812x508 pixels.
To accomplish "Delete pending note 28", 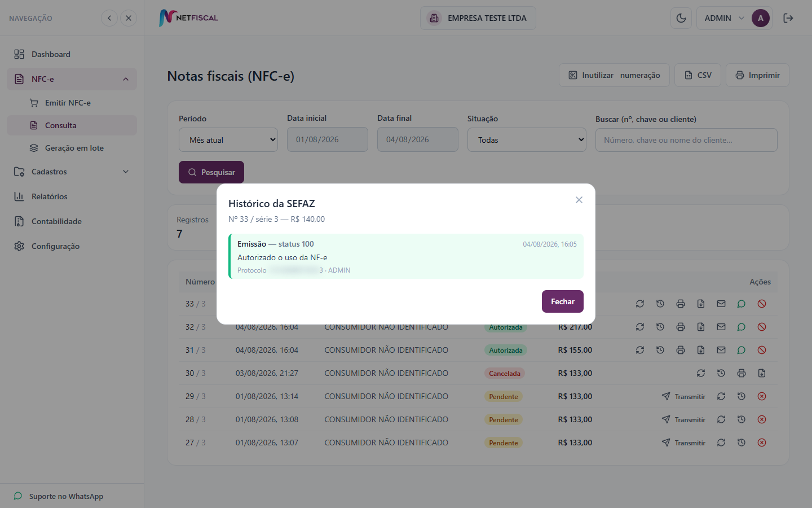I will 762,419.
